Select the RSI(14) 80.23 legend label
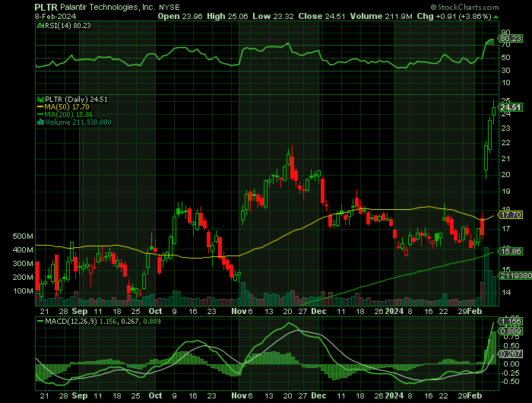This screenshot has height=403, width=532. point(68,25)
